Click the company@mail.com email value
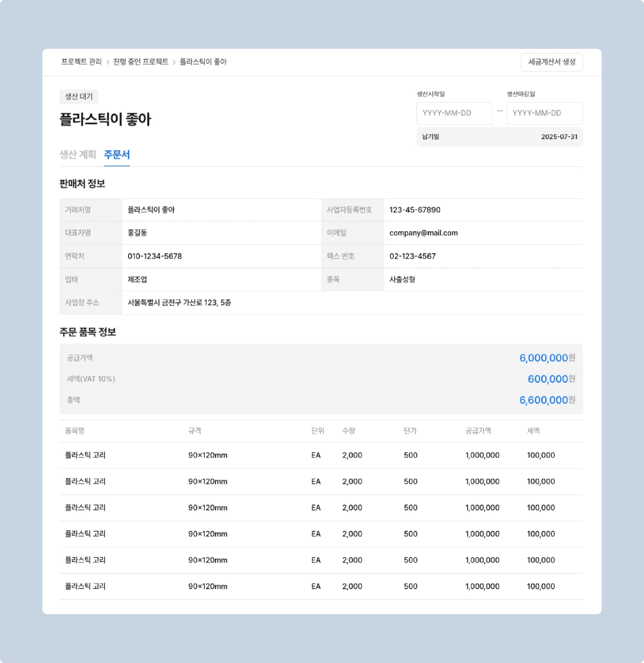 [x=423, y=233]
